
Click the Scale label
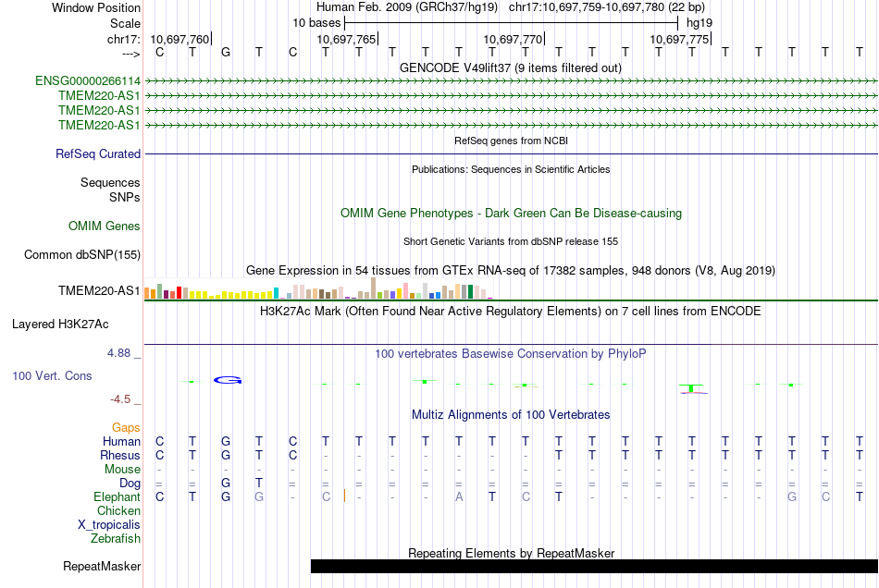125,23
